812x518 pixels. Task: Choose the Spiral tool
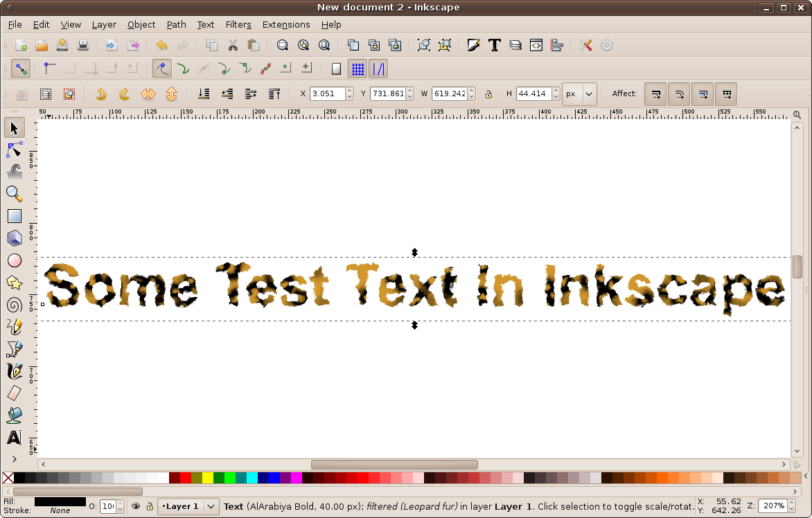pos(15,305)
